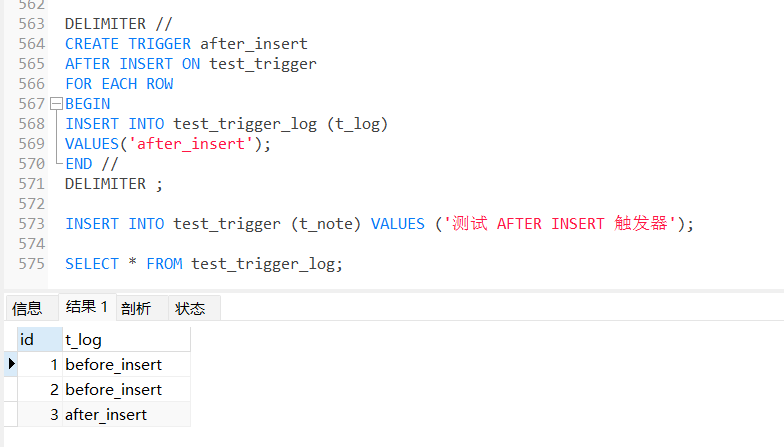Open the 状态 tab
Viewport: 784px width, 447px height.
pos(190,308)
